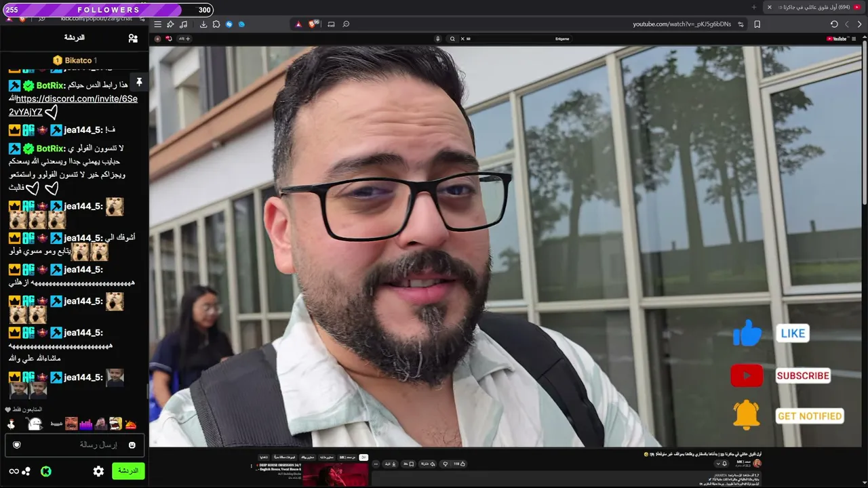Bookmark this page with bookmark icon

point(757,24)
